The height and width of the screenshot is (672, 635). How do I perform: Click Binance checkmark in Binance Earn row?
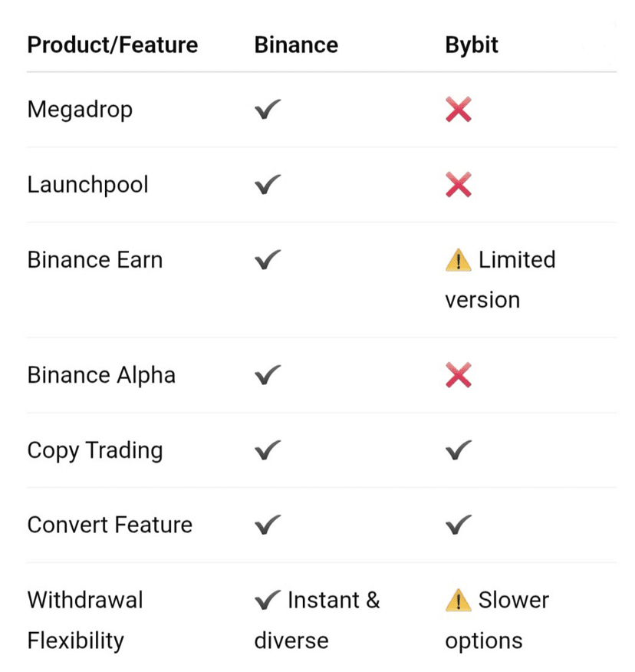(268, 261)
